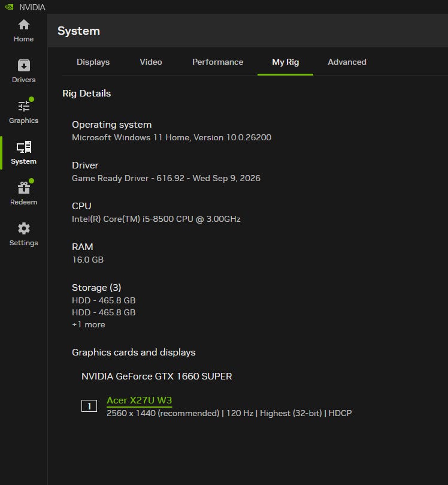Open the Performance tab

217,62
